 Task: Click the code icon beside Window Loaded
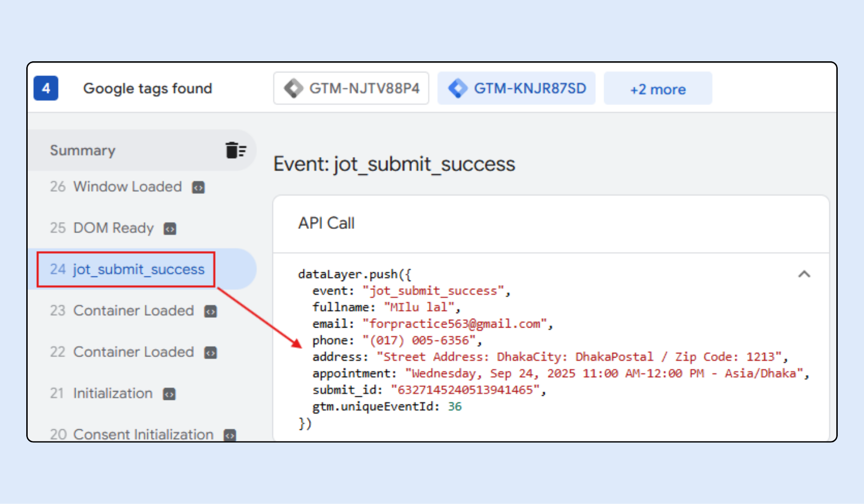[199, 188]
